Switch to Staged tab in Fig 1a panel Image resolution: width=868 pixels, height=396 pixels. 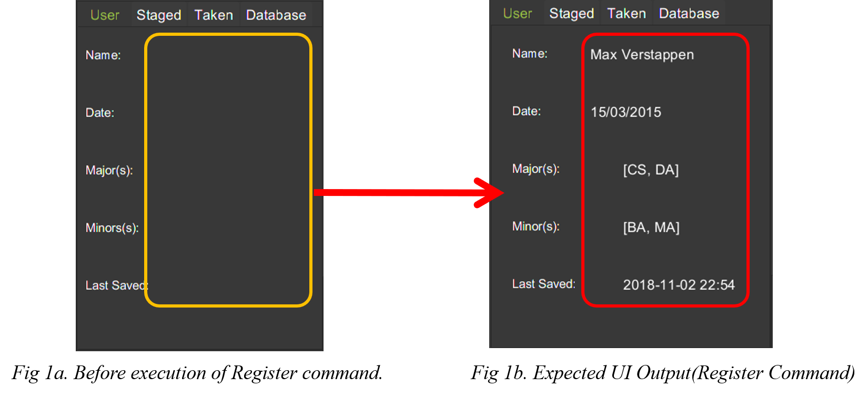tap(159, 15)
